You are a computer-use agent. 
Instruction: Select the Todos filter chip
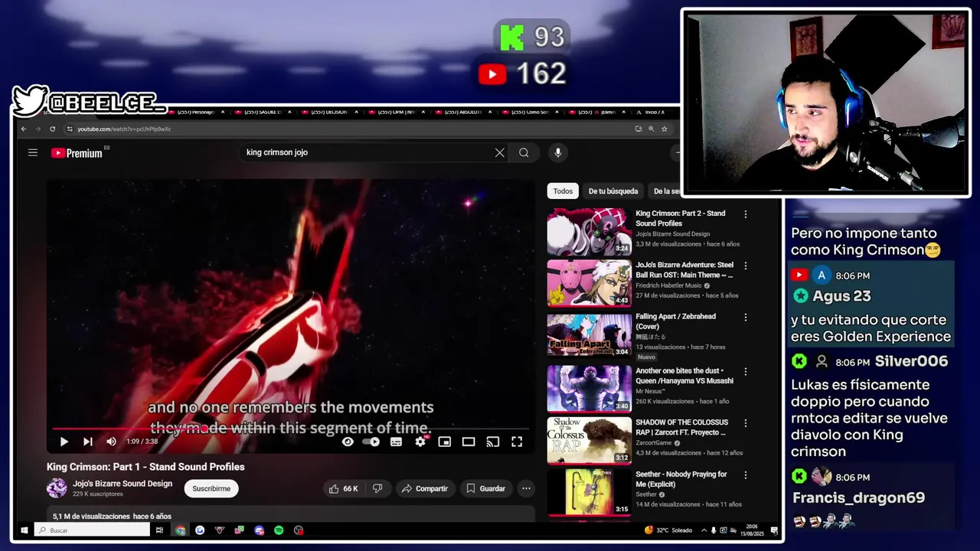[x=563, y=191]
